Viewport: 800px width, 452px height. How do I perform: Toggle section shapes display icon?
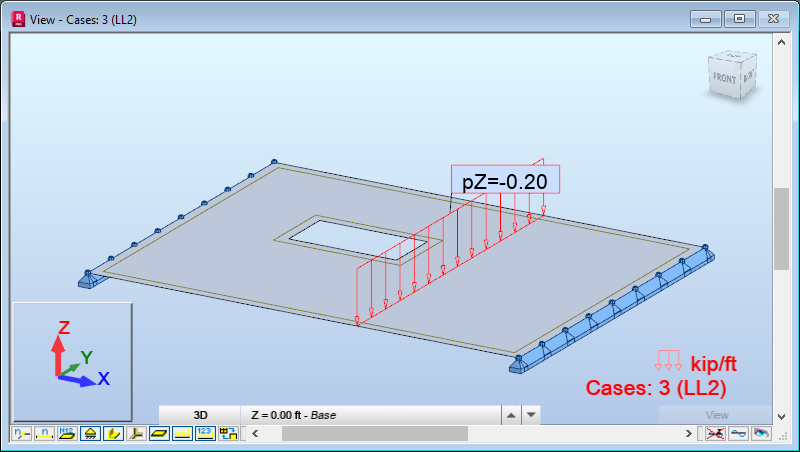pyautogui.click(x=113, y=434)
